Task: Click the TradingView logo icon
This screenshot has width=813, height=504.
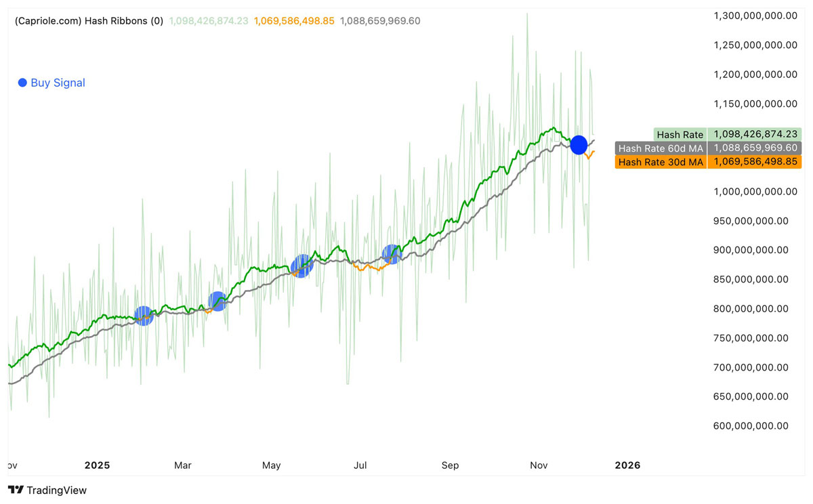Action: pyautogui.click(x=16, y=490)
